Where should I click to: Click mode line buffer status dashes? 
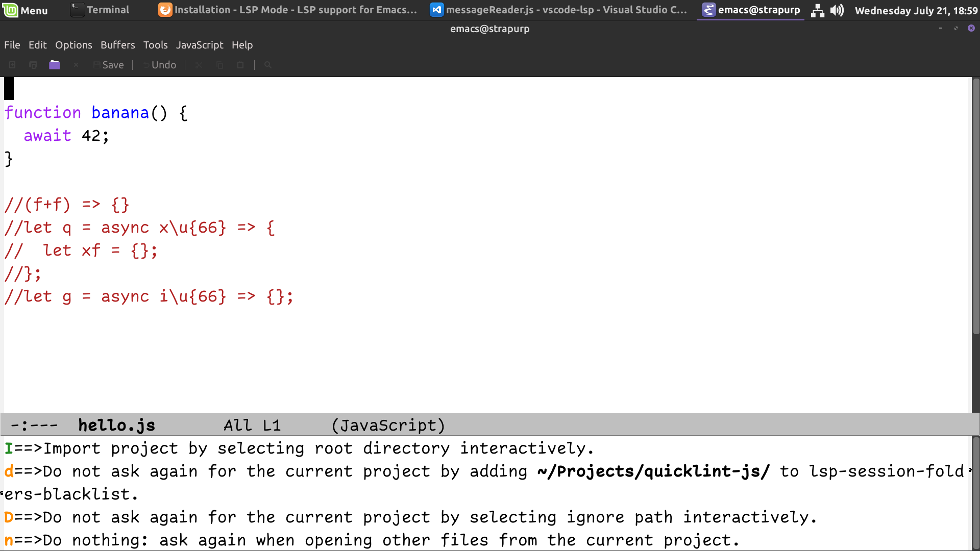pos(34,425)
